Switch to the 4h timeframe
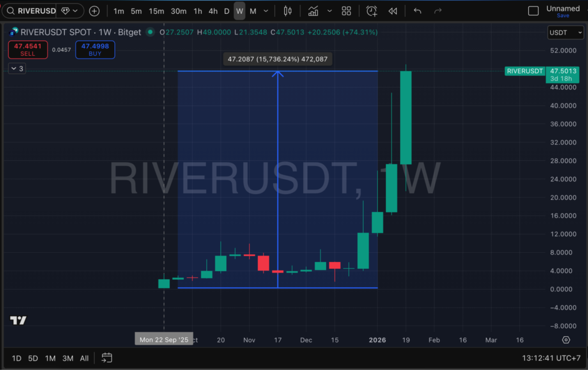 coord(213,11)
